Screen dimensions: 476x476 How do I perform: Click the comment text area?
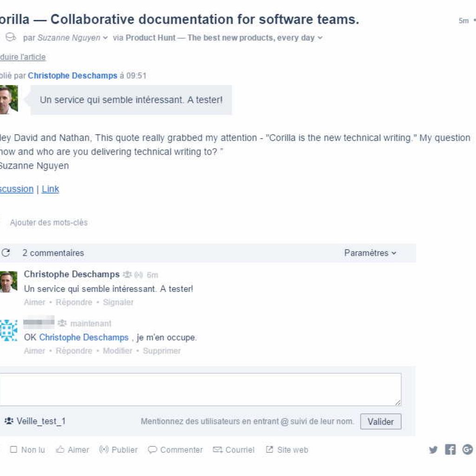(200, 390)
